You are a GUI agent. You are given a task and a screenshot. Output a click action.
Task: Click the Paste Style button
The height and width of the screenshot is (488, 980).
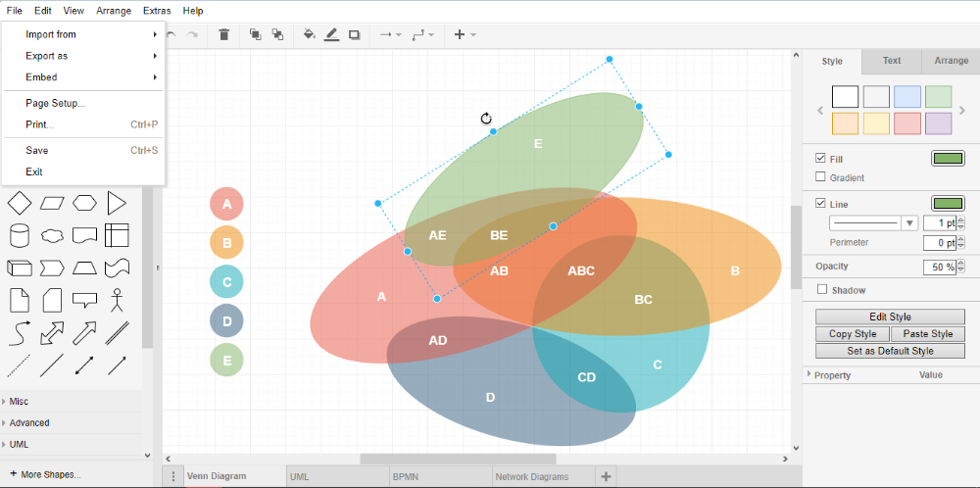[x=927, y=334]
